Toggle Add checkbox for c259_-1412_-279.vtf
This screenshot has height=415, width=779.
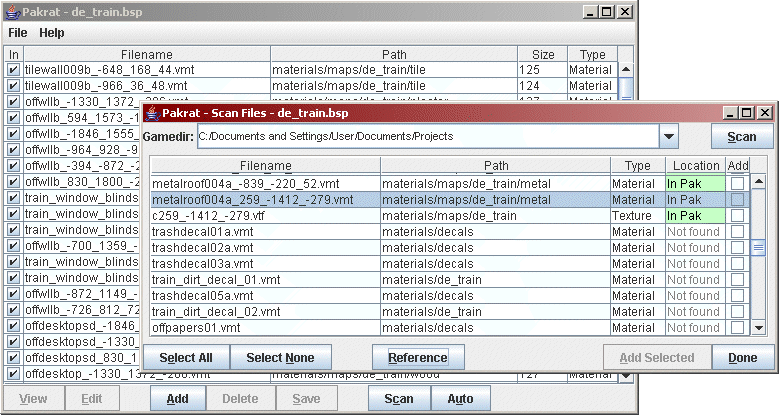tap(737, 216)
